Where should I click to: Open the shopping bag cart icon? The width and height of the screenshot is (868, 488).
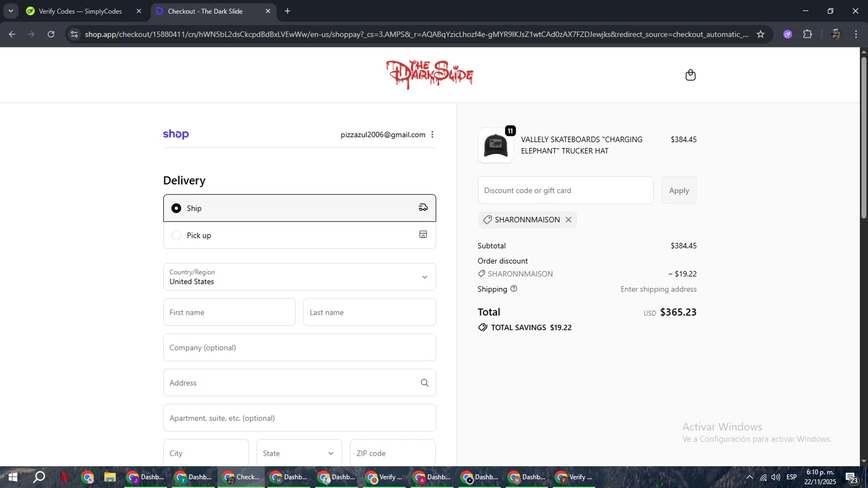[x=690, y=75]
